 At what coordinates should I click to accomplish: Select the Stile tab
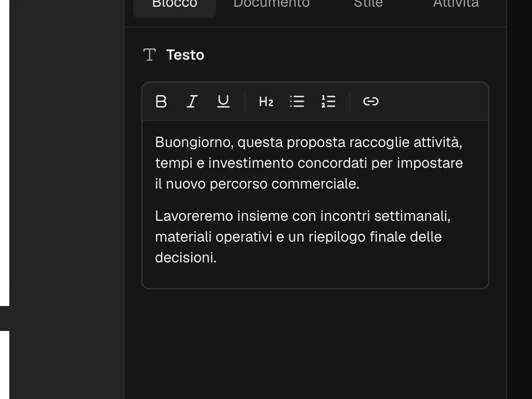tap(368, 4)
